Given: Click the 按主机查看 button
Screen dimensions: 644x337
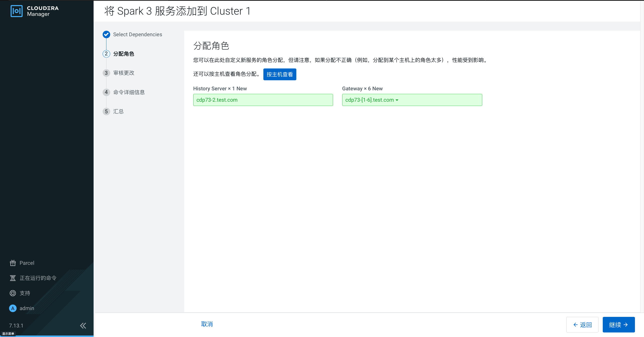Looking at the screenshot, I should (280, 74).
